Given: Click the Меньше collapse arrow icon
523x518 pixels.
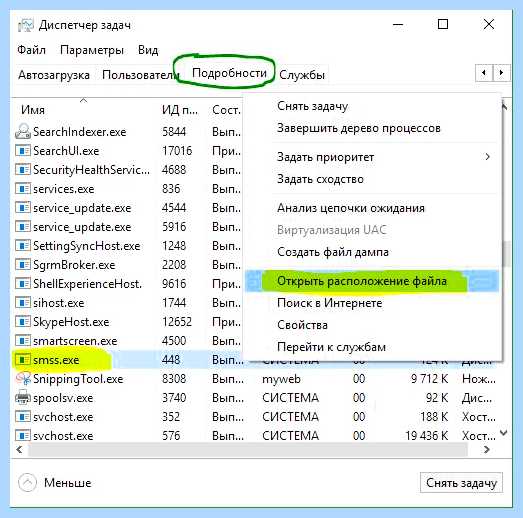Looking at the screenshot, I should coord(27,482).
